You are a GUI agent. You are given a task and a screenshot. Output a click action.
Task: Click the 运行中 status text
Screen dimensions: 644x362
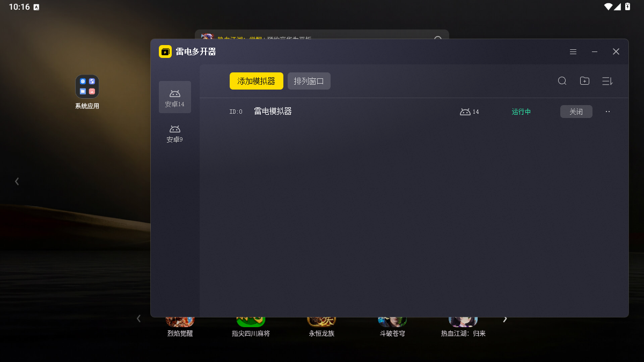[x=521, y=112]
